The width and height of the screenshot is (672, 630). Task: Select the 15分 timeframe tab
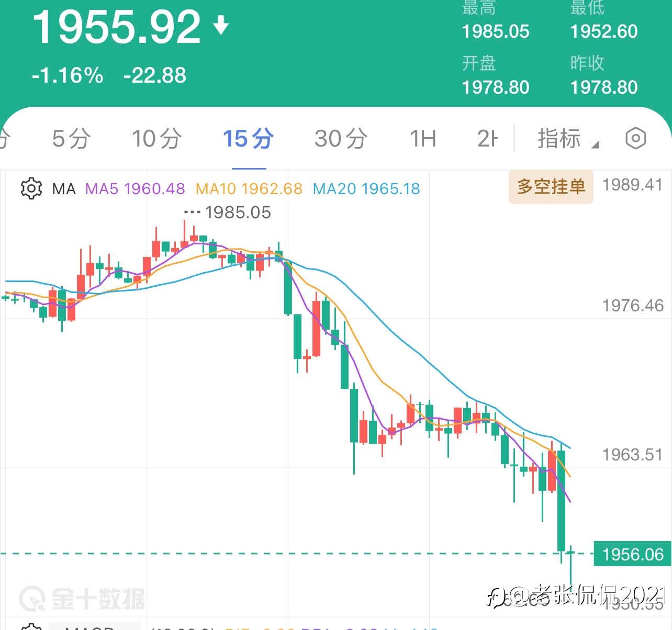249,139
